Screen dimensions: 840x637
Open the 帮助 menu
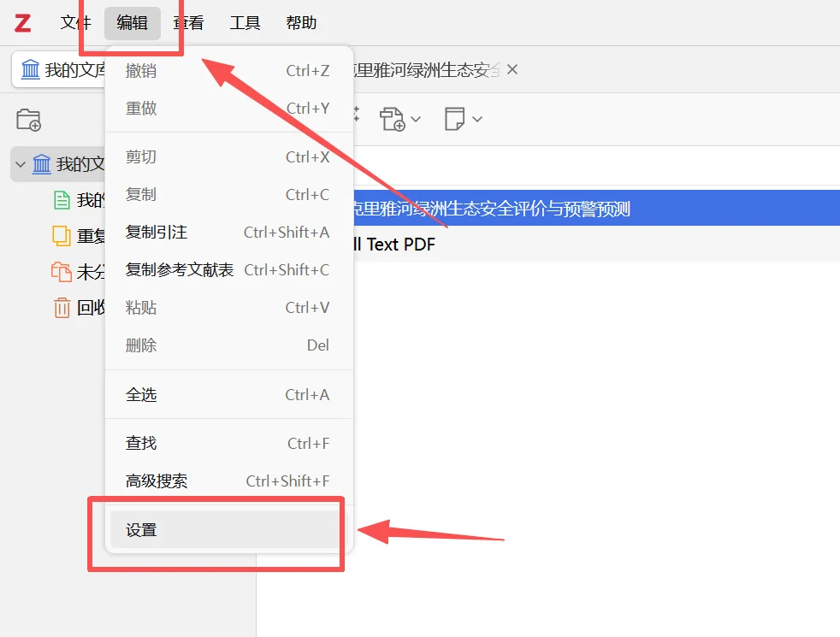point(300,23)
